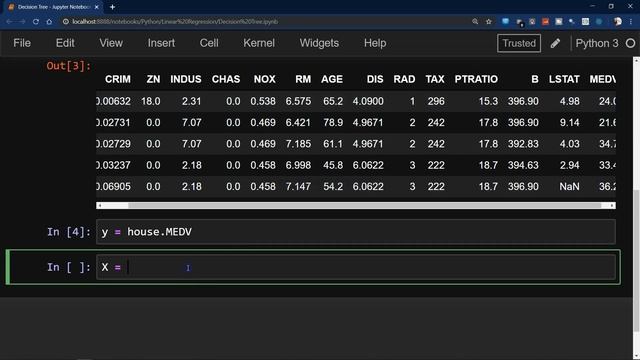This screenshot has width=640, height=360.
Task: Click the RM column header
Action: coord(303,79)
